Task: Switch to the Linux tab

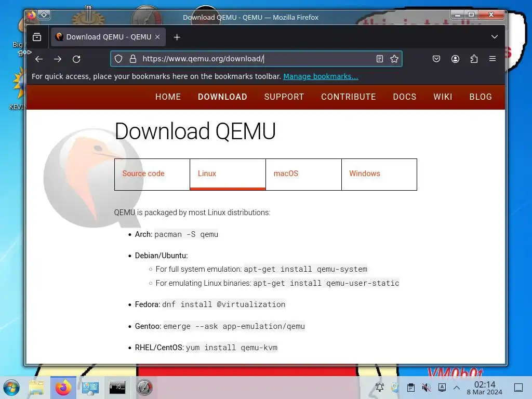Action: coord(228,175)
